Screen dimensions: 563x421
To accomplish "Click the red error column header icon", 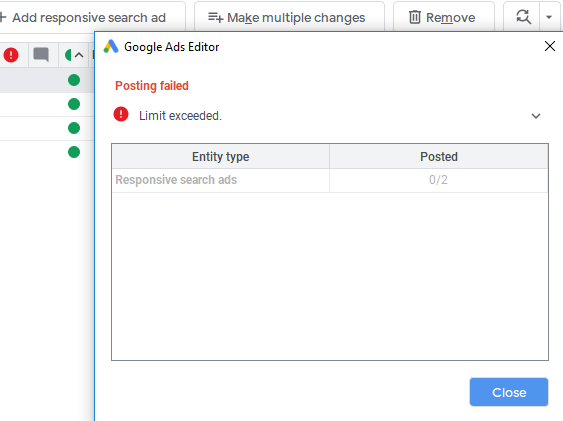I will coord(11,55).
